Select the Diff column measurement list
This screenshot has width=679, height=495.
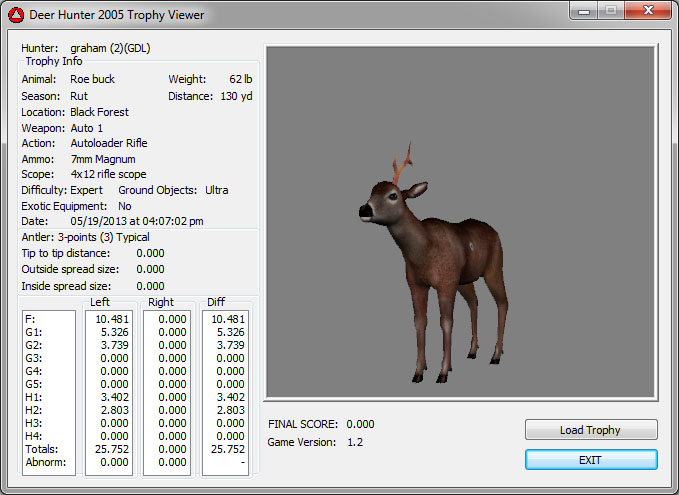[226, 390]
